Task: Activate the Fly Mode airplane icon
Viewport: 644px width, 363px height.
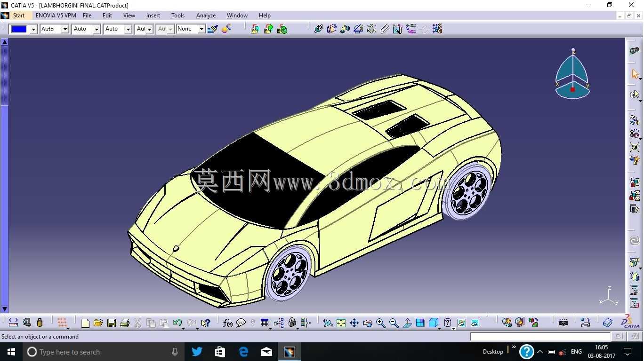Action: point(328,323)
